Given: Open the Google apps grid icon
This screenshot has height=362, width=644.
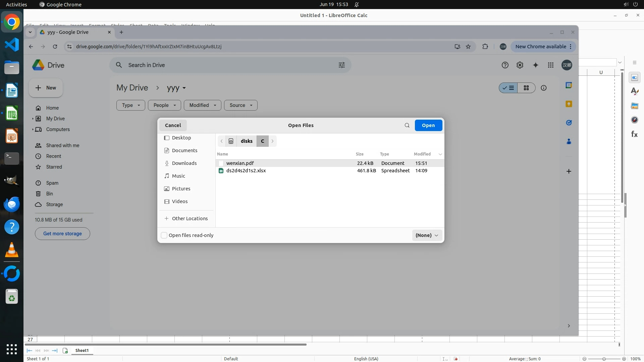Looking at the screenshot, I should pyautogui.click(x=551, y=65).
